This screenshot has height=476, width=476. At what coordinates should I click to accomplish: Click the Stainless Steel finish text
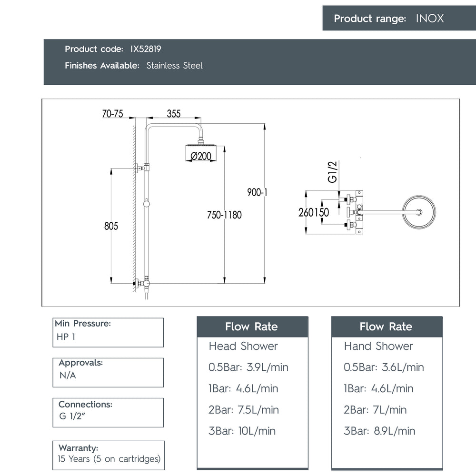[x=174, y=66]
